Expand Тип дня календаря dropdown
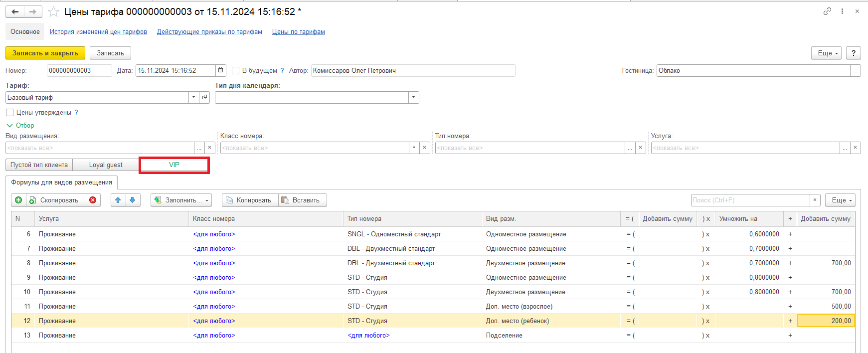The height and width of the screenshot is (353, 868). 413,97
